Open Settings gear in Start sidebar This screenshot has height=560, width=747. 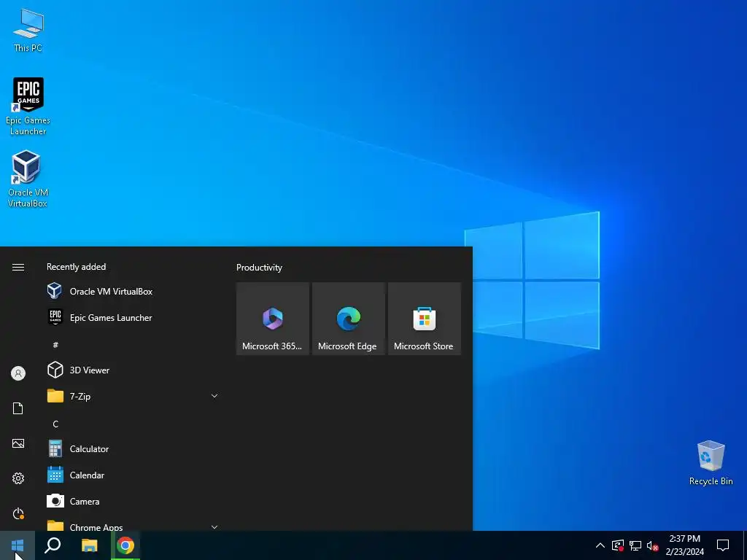tap(18, 478)
